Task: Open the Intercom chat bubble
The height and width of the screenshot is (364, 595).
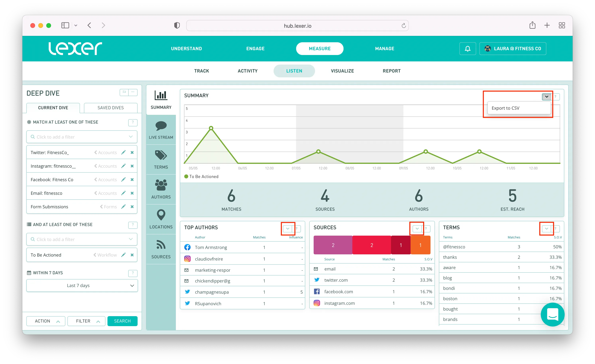Action: pos(553,314)
